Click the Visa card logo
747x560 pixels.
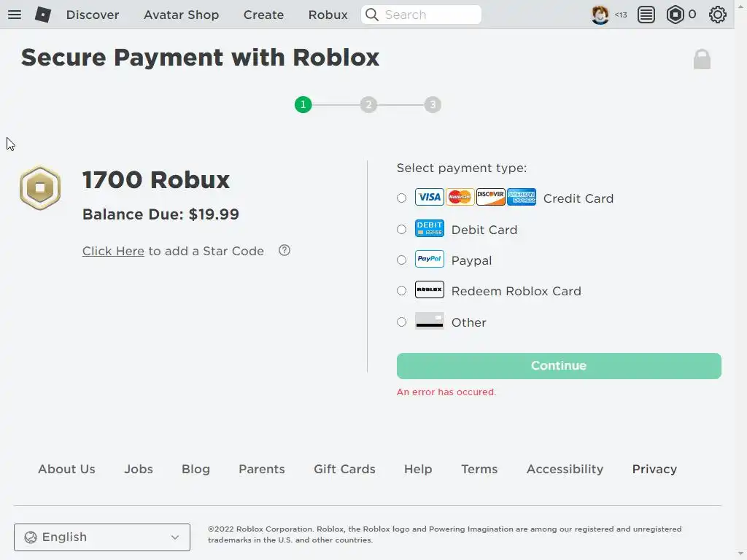pos(429,197)
